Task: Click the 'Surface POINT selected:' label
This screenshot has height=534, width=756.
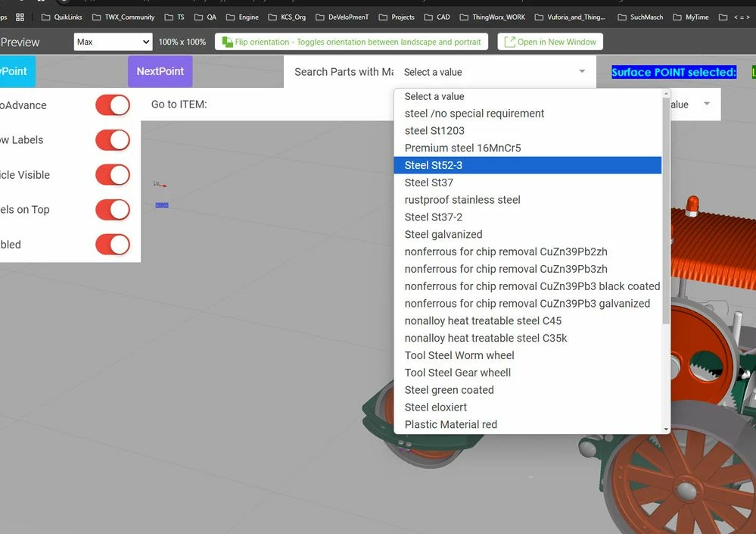Action: coord(674,72)
